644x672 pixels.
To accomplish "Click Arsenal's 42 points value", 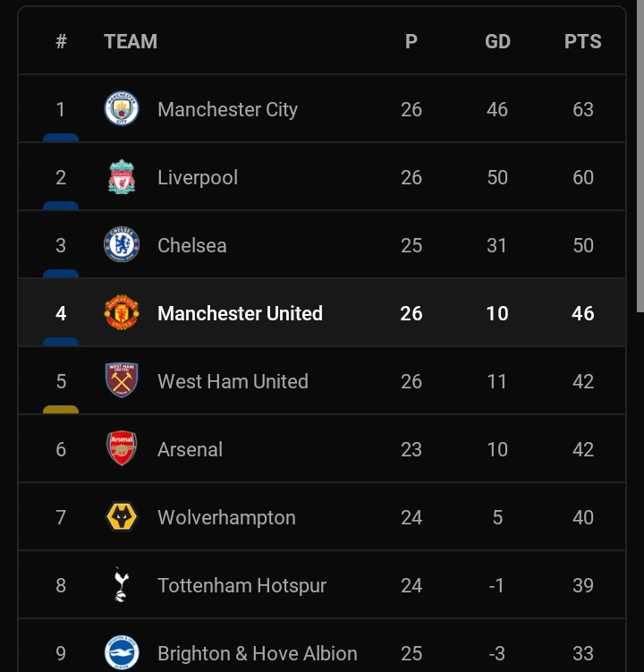I will pyautogui.click(x=583, y=449).
